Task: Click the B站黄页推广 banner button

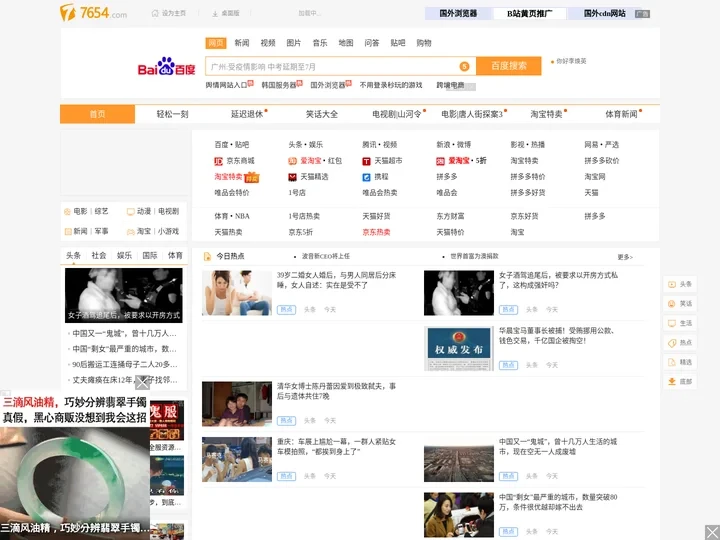Action: point(529,14)
